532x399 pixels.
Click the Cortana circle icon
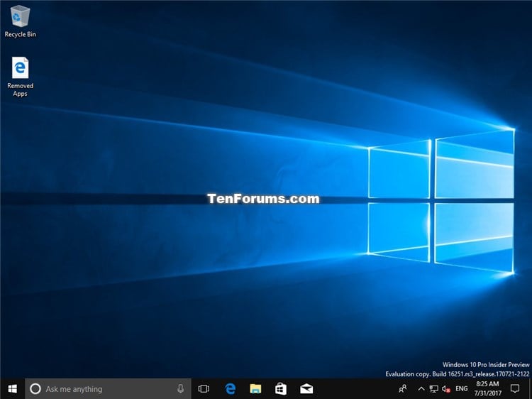click(x=35, y=389)
